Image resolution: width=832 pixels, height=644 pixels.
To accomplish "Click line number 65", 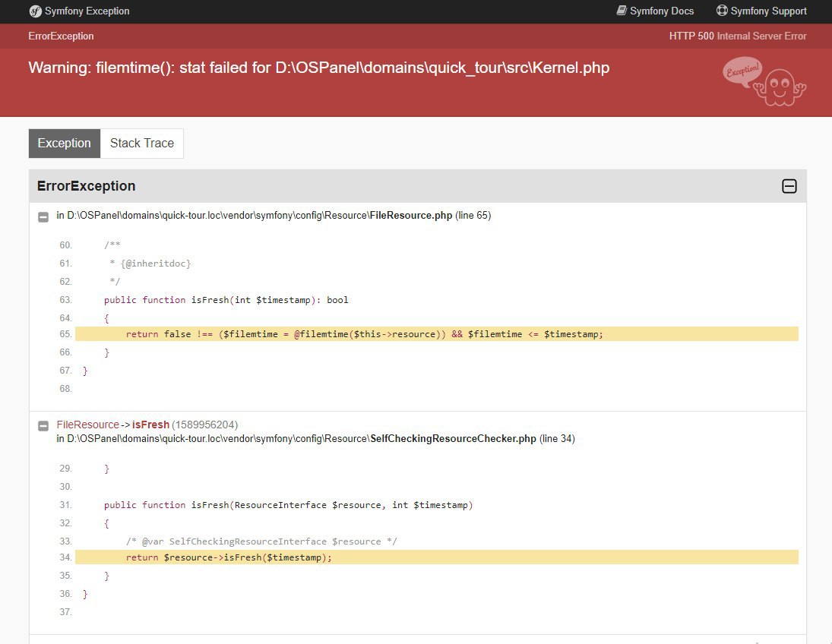I will coord(65,334).
